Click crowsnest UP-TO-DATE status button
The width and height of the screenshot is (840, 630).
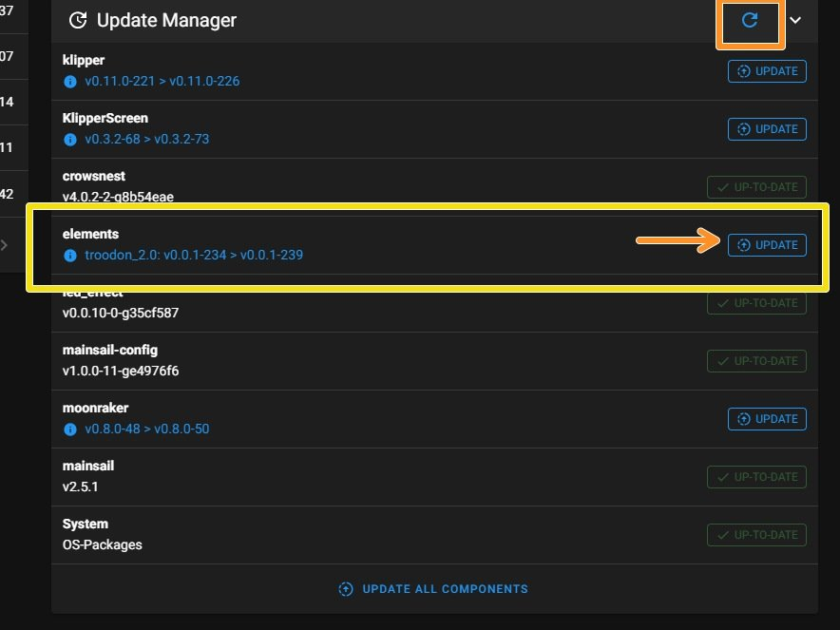click(756, 187)
